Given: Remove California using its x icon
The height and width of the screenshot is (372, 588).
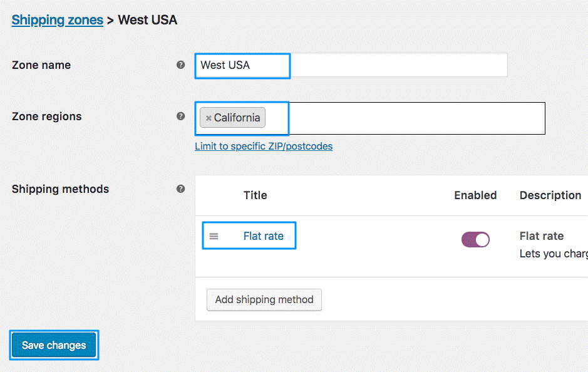Looking at the screenshot, I should (209, 118).
